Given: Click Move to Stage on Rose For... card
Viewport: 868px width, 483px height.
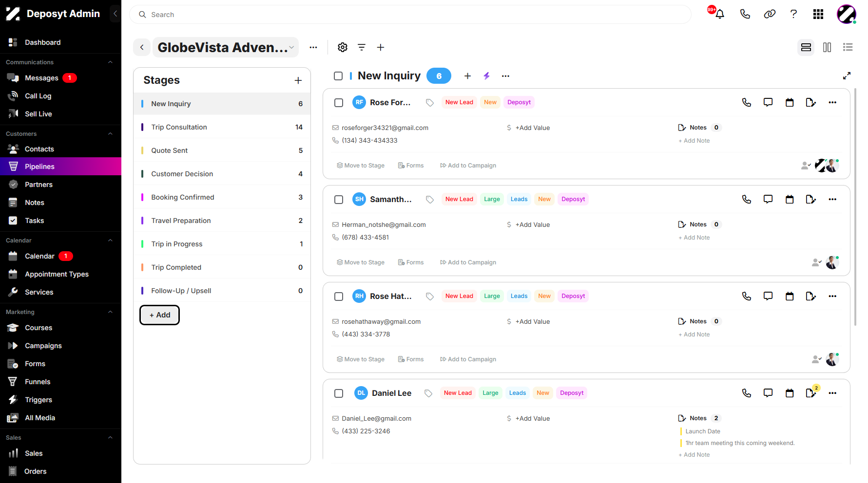Looking at the screenshot, I should [361, 166].
